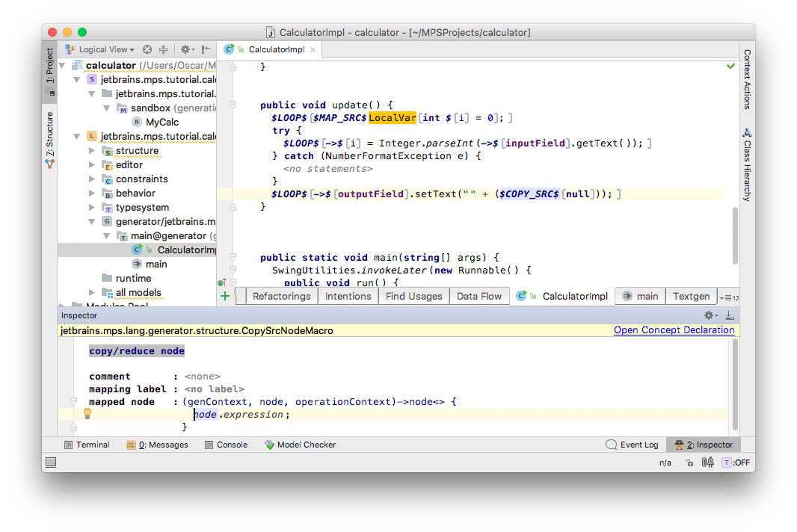The height and width of the screenshot is (532, 797).
Task: Click Open Concept Declaration link
Action: coord(674,330)
